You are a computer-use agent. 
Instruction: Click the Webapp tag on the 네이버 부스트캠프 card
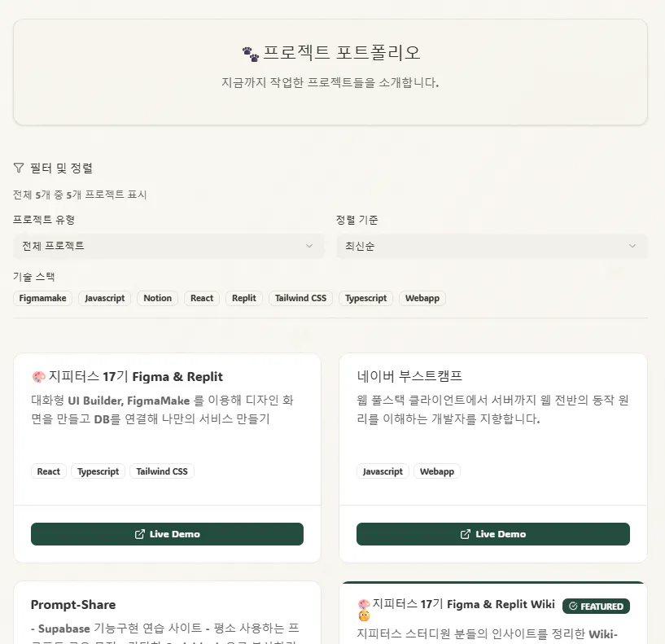(x=437, y=471)
